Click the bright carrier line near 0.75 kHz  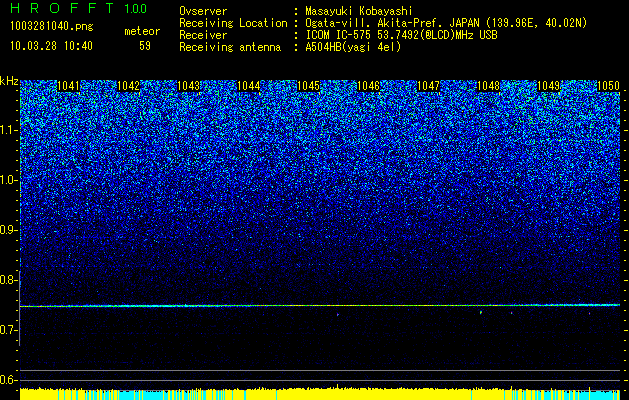pyautogui.click(x=320, y=306)
